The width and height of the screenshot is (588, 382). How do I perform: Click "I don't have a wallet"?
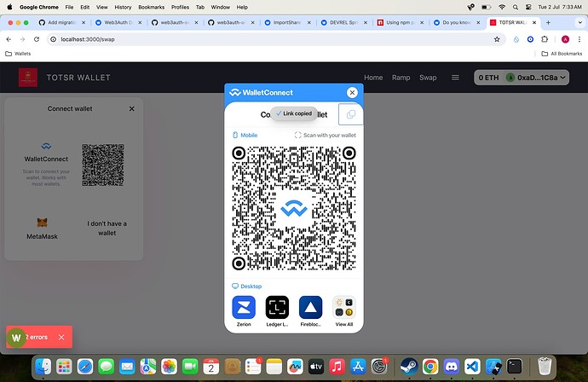(107, 229)
